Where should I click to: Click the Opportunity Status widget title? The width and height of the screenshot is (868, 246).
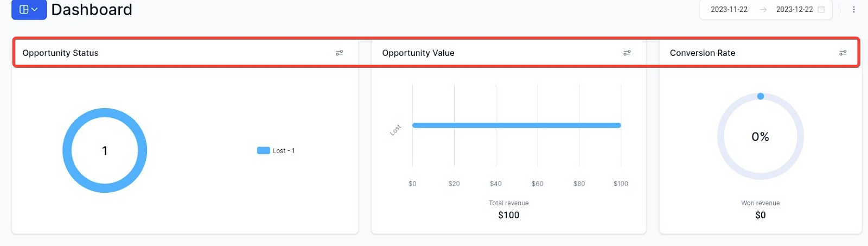coord(60,53)
